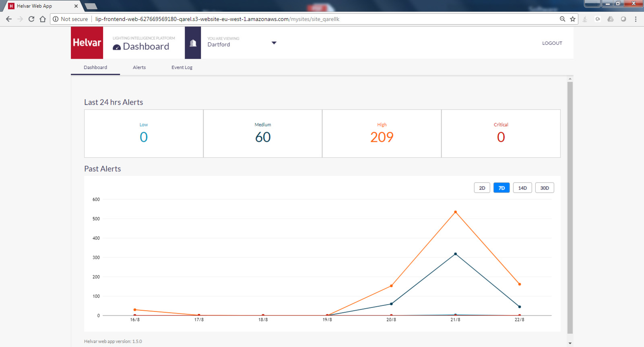Open a new browser tab
Image resolution: width=644 pixels, height=347 pixels.
[91, 6]
